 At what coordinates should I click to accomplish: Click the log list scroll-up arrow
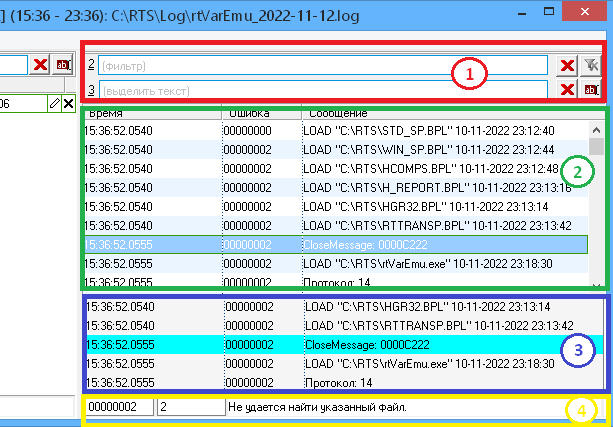tap(596, 130)
